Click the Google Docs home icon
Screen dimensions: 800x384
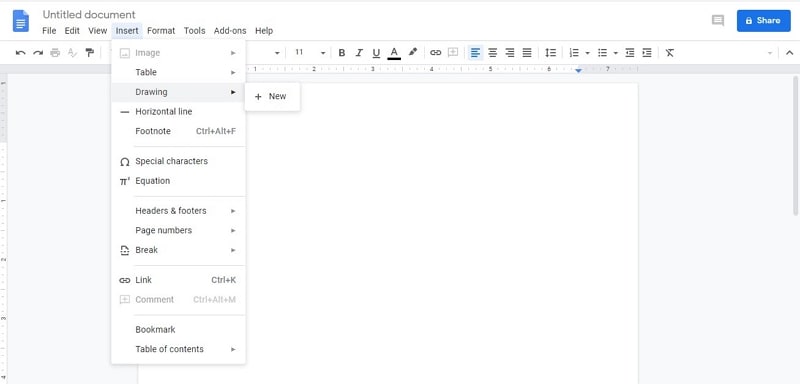(x=21, y=21)
